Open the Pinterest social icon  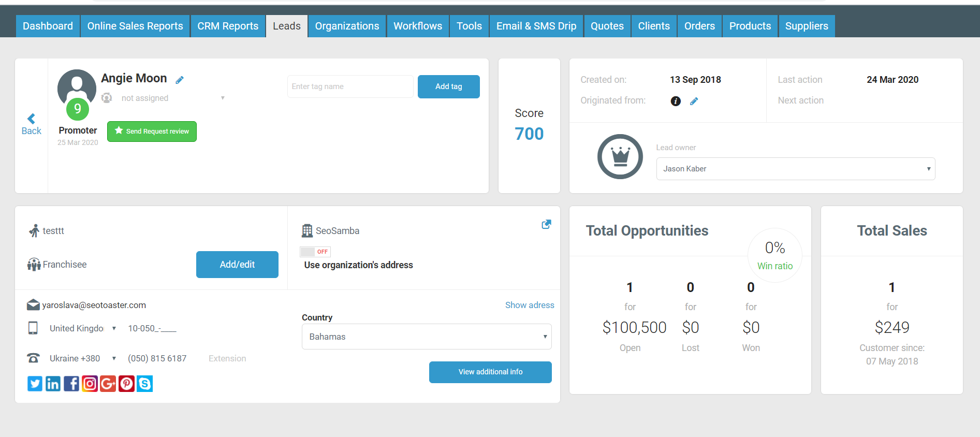pos(126,384)
